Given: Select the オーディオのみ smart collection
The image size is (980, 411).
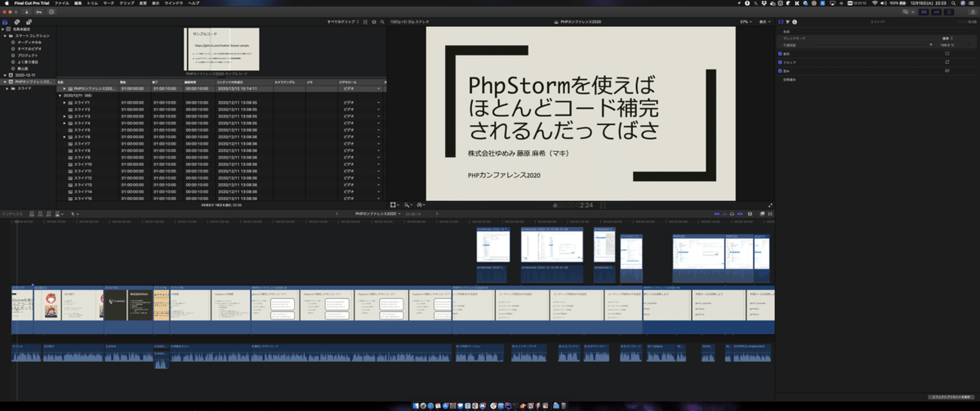Looking at the screenshot, I should click(30, 42).
